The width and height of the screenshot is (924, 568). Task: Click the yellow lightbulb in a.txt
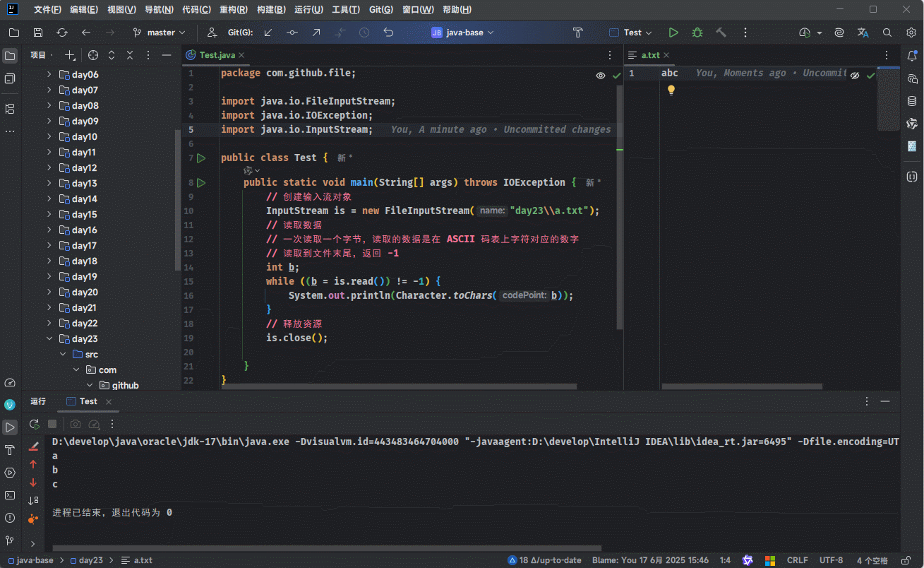[671, 90]
